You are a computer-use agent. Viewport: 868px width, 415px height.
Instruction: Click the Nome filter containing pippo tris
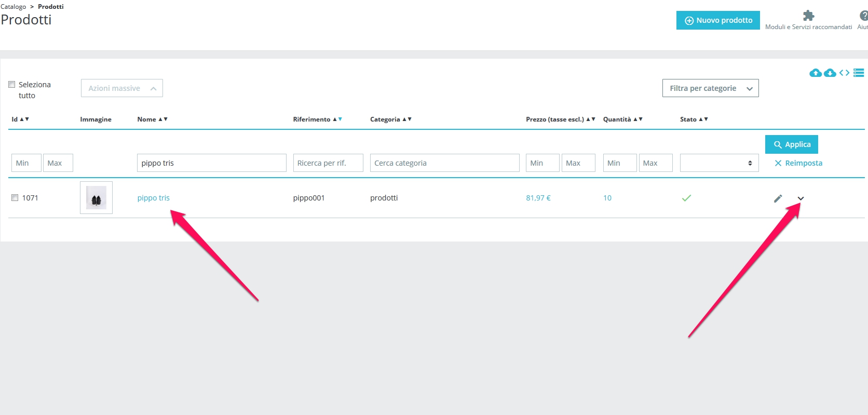click(212, 163)
